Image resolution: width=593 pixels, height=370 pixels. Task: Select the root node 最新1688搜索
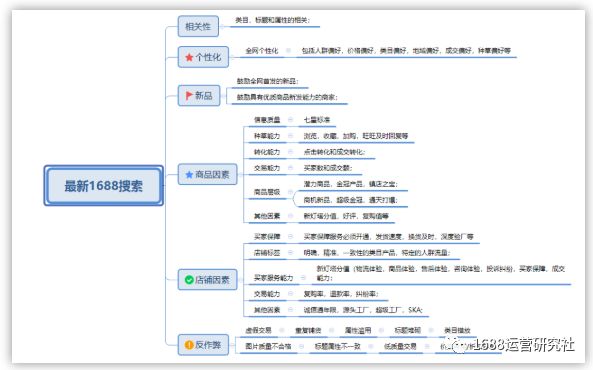(x=104, y=186)
